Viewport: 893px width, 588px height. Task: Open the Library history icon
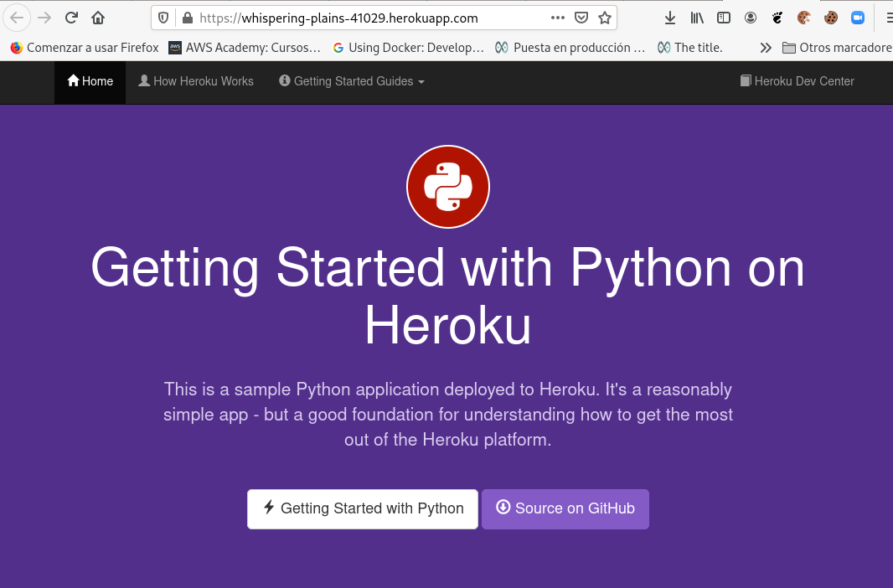coord(696,18)
